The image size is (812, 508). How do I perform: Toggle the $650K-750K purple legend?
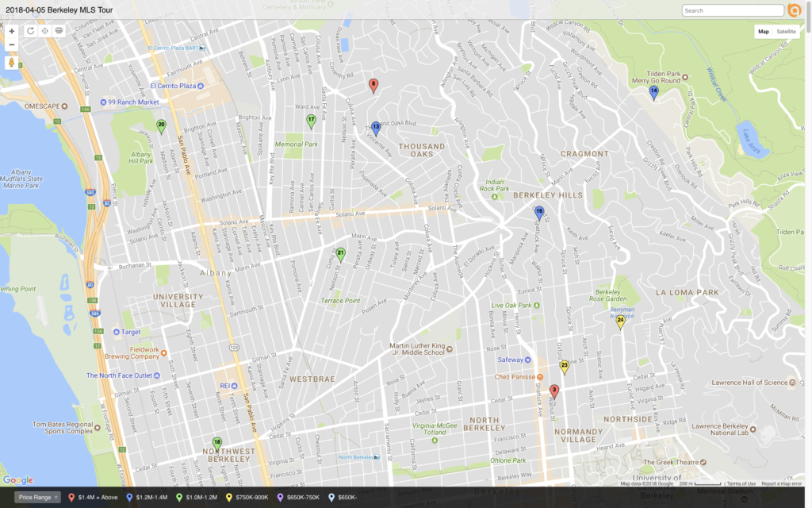pyautogui.click(x=298, y=498)
